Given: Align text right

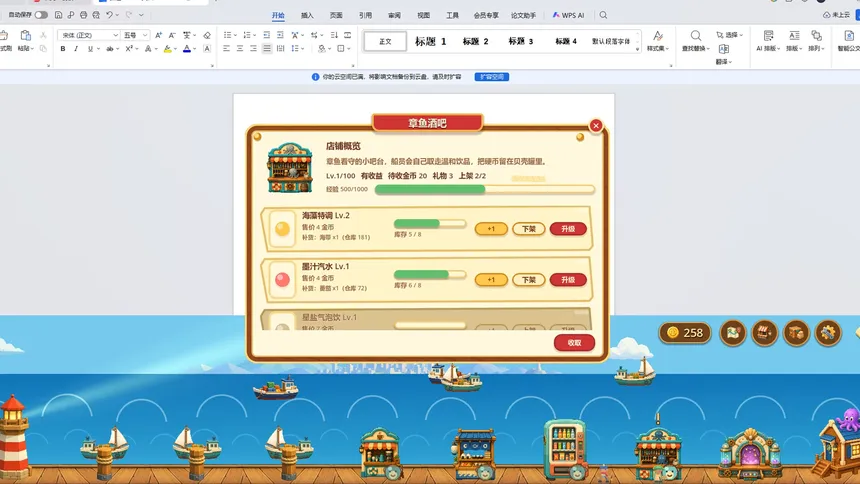Looking at the screenshot, I should (x=253, y=49).
